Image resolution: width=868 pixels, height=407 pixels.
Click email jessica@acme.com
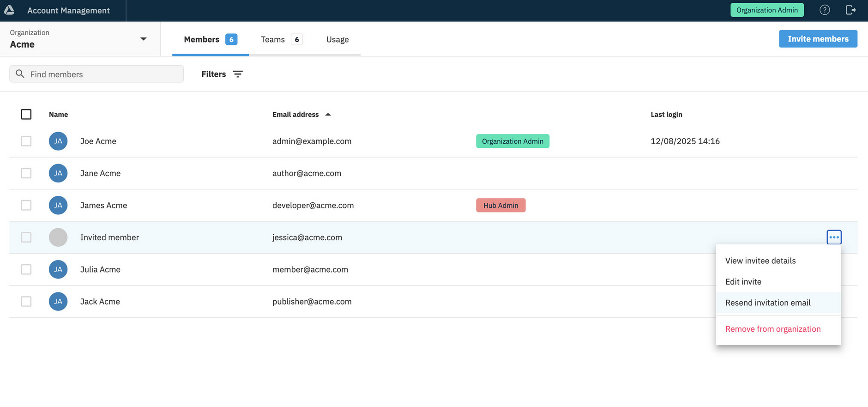(307, 237)
